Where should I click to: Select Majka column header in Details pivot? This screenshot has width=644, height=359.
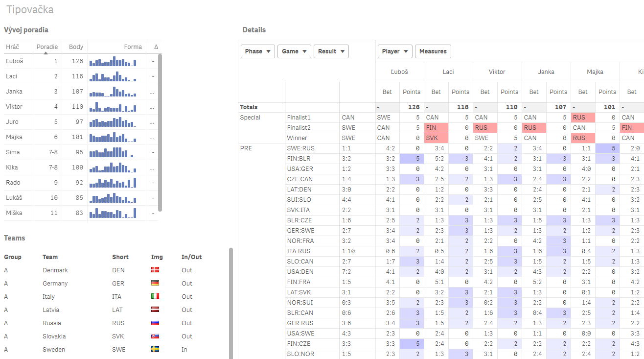tap(595, 72)
